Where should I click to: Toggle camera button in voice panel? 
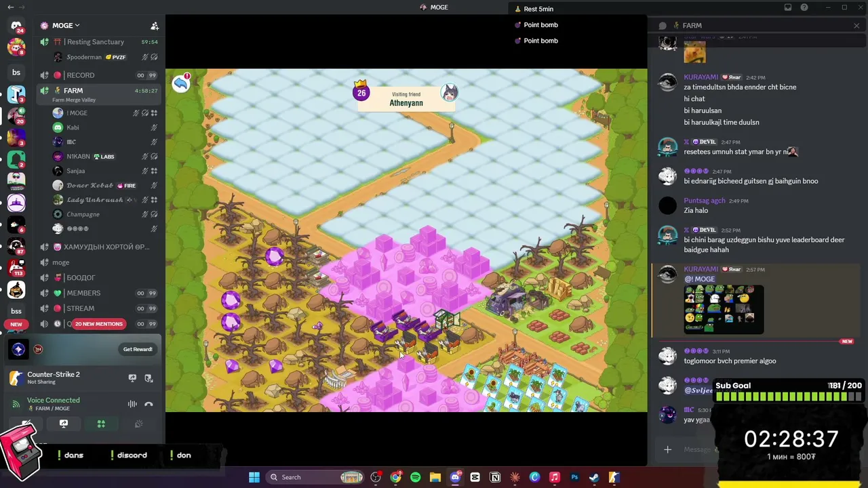click(x=26, y=424)
